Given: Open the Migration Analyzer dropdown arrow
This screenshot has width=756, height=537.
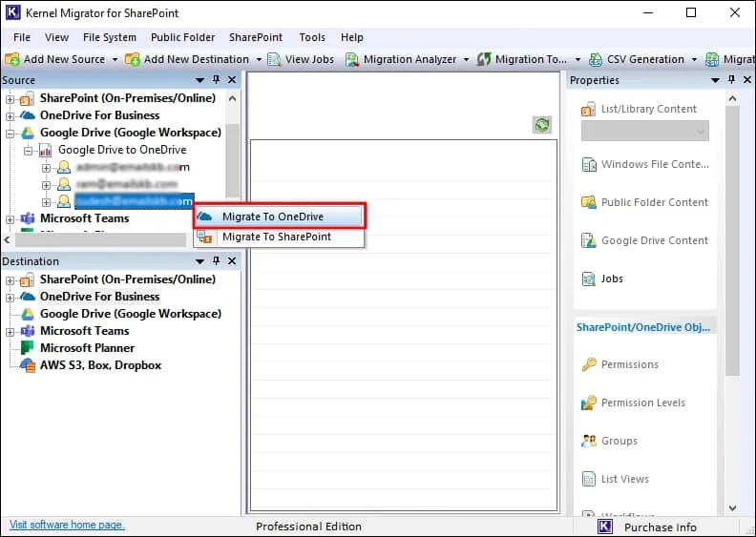Looking at the screenshot, I should [x=466, y=60].
